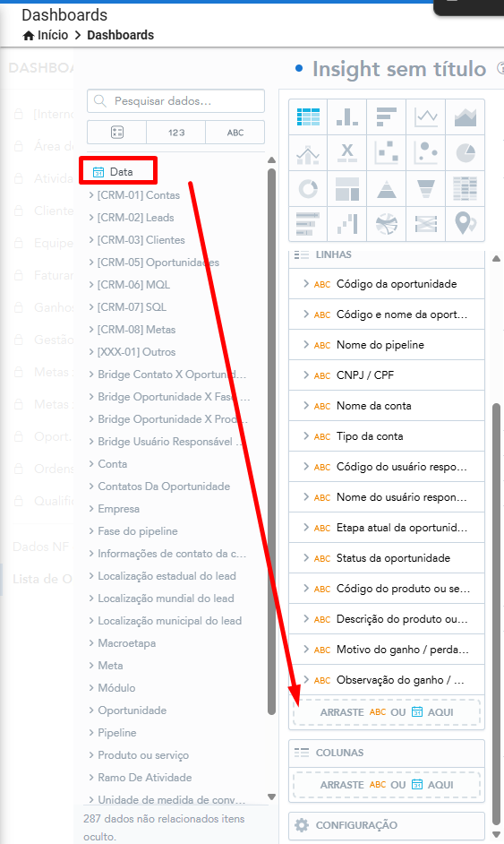
Task: Click catalog list scrollbar down arrow
Action: [271, 797]
